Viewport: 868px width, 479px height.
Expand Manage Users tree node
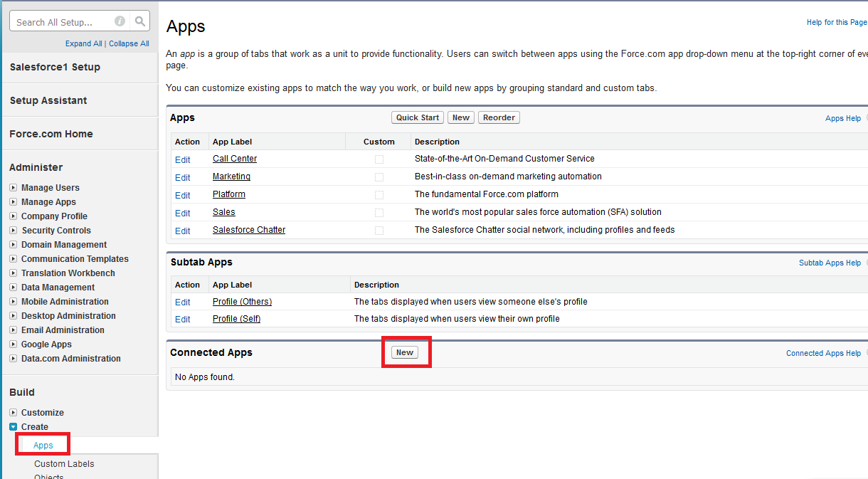coord(14,188)
